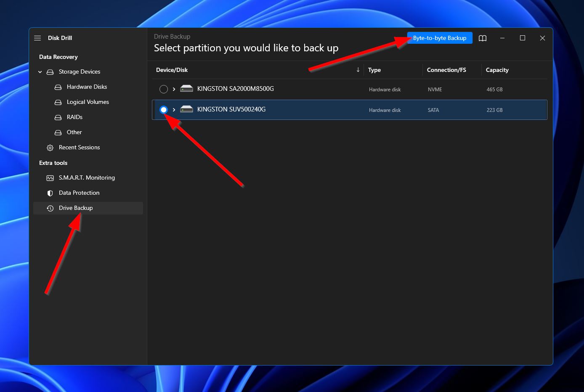Click the KINGSTON SUV500240G disk icon
Screen dimensions: 584x392
186,109
